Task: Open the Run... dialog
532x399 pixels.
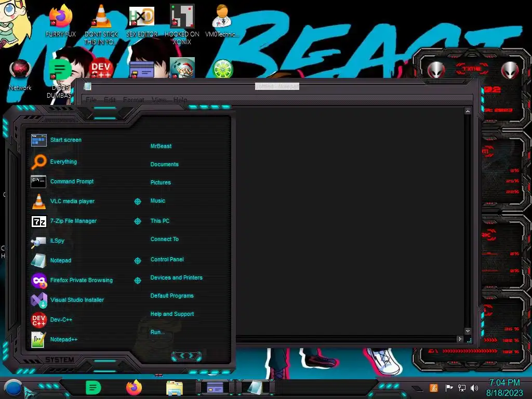Action: point(157,332)
